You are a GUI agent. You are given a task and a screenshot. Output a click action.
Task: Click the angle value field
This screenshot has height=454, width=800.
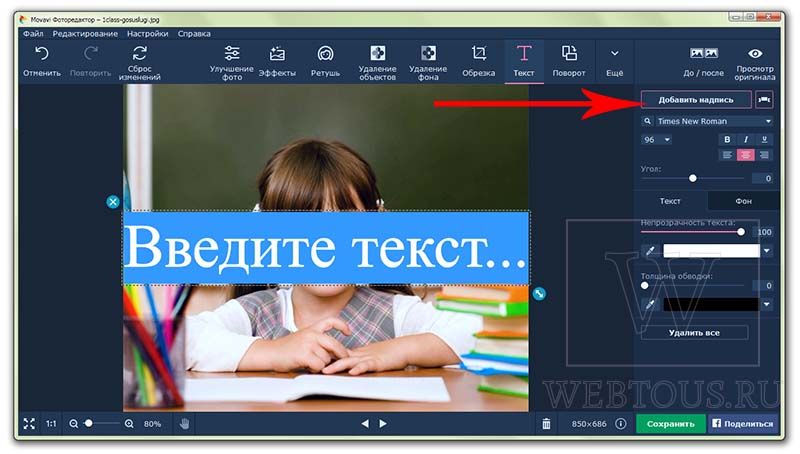(762, 178)
